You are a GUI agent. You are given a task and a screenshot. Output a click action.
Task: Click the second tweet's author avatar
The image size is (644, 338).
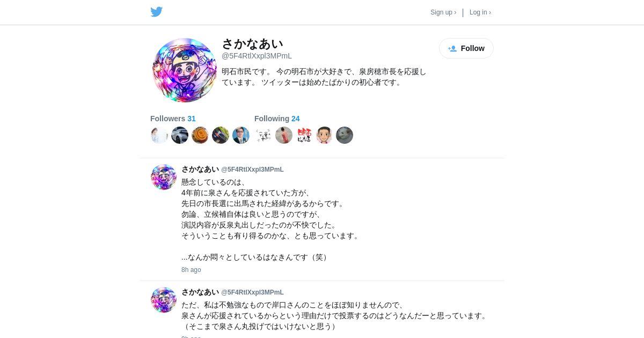point(164,300)
